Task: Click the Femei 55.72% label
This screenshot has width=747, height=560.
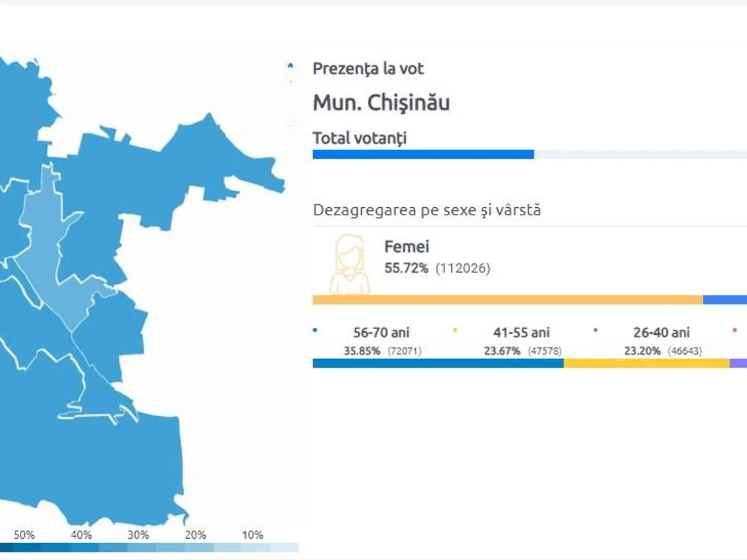Action: click(407, 268)
